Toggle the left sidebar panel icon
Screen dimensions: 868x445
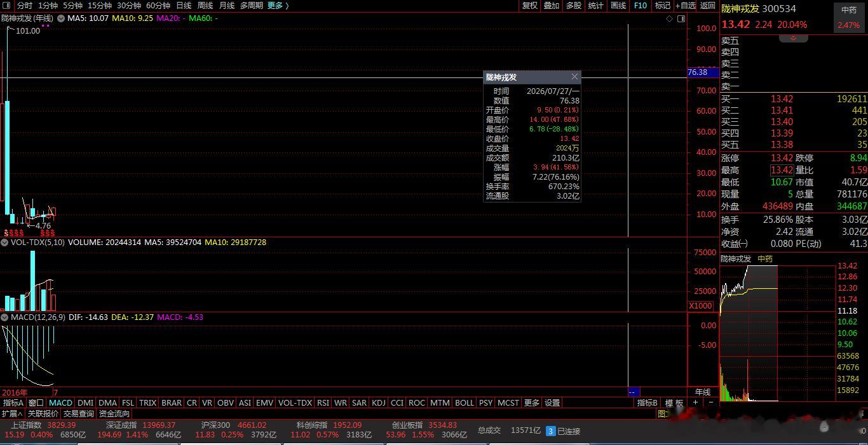[6, 5]
